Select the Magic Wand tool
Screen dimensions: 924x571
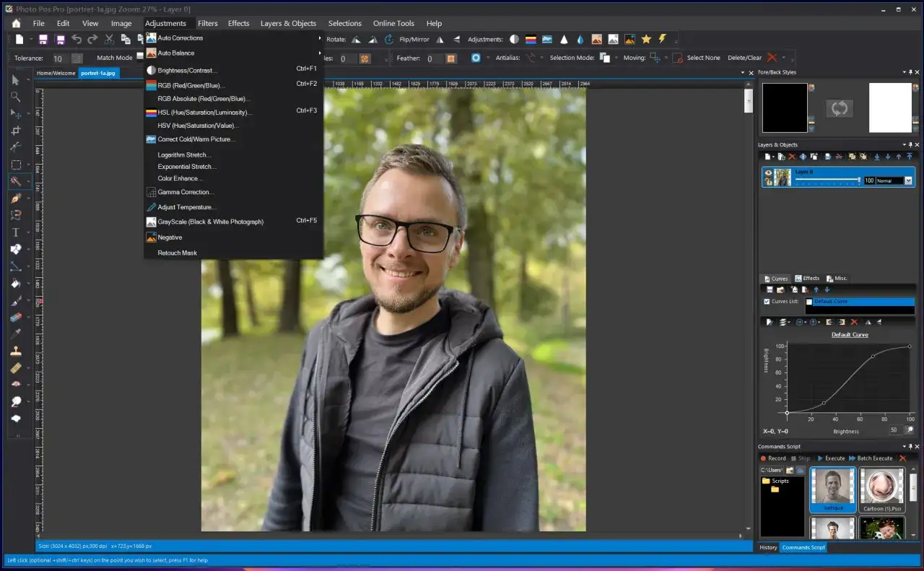coord(16,181)
